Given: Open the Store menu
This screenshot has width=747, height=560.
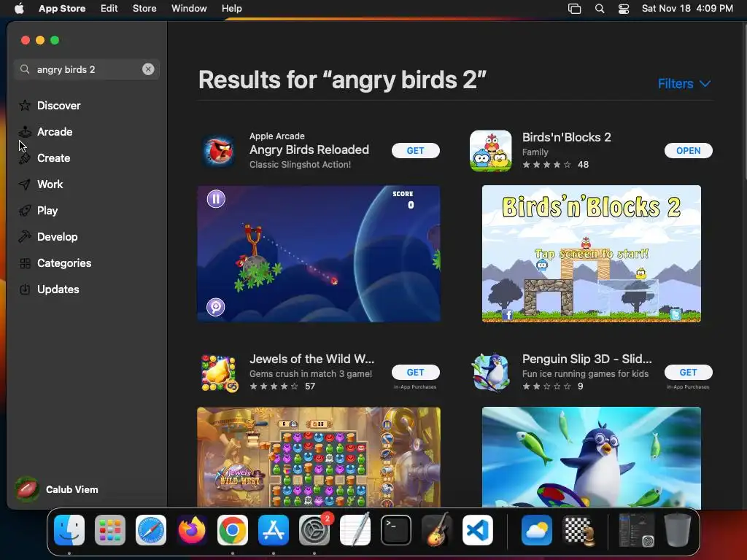Looking at the screenshot, I should click(144, 8).
